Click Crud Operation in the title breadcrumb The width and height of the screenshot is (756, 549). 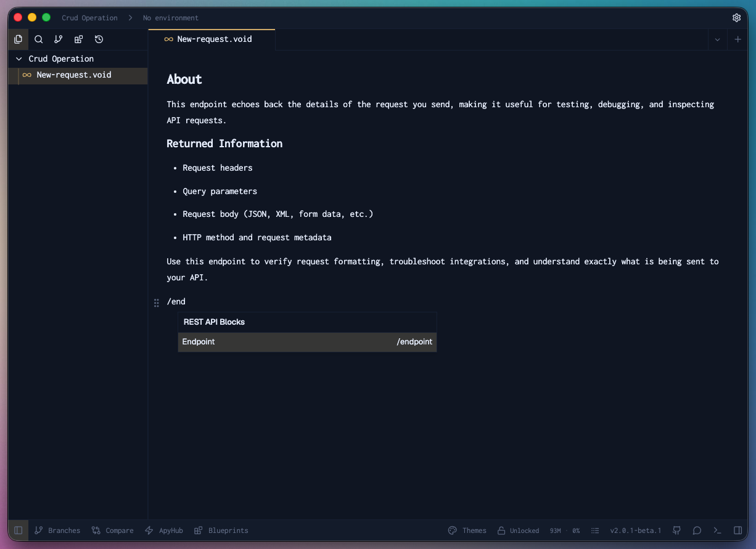tap(89, 18)
